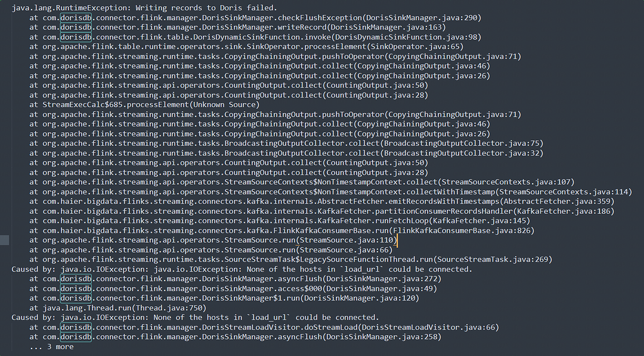Viewport: 644px width, 356px height.
Task: Click the first 'Caused by: java.io.IOException' line
Action: coord(242,269)
